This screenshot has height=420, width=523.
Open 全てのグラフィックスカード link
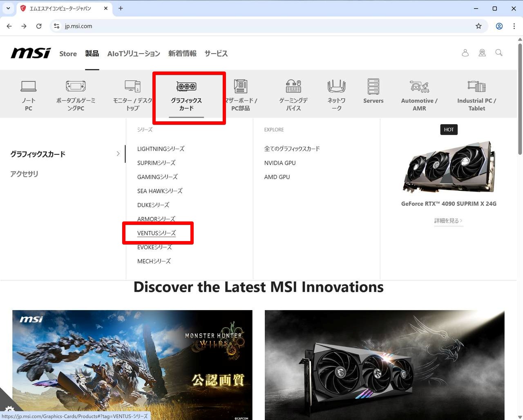pos(292,149)
